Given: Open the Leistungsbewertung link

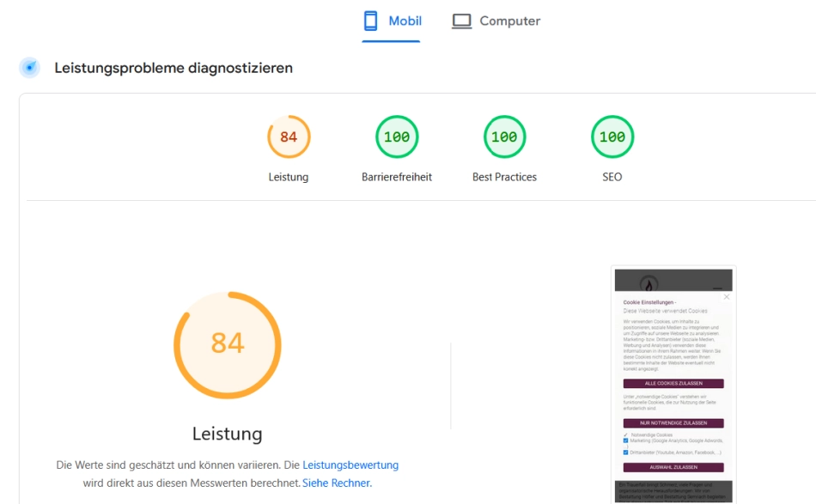Looking at the screenshot, I should pyautogui.click(x=350, y=465).
